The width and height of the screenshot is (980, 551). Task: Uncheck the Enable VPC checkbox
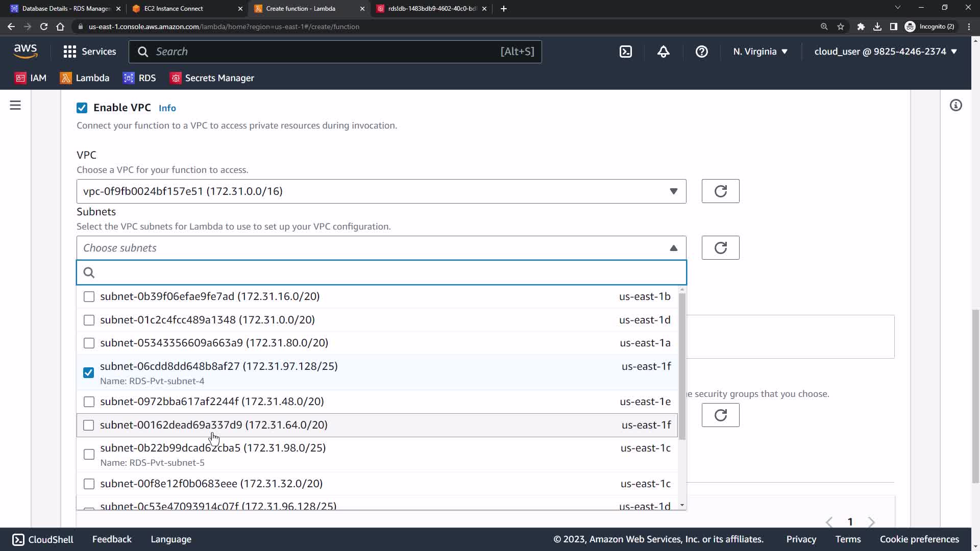82,108
